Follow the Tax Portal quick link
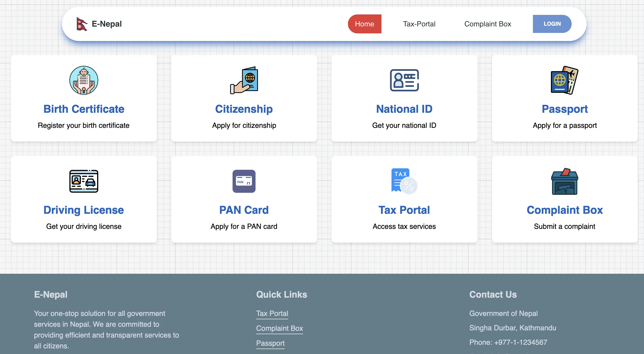The image size is (644, 354). [272, 313]
